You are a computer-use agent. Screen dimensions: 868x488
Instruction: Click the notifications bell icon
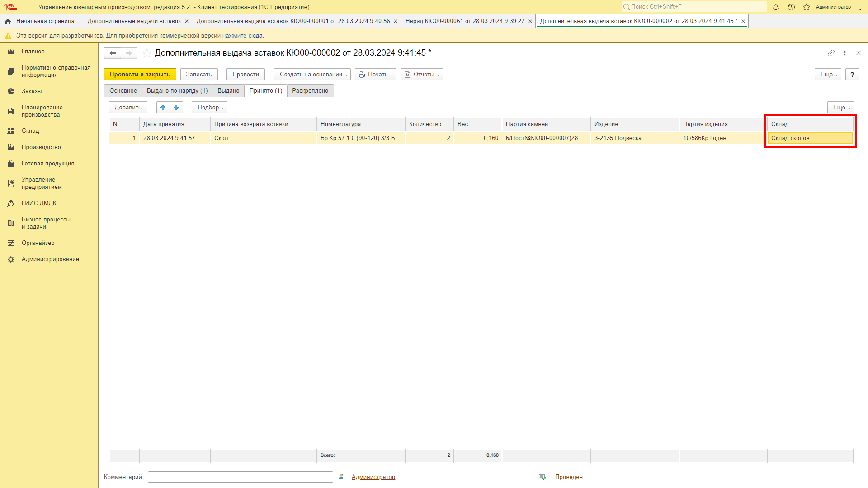[x=776, y=7]
